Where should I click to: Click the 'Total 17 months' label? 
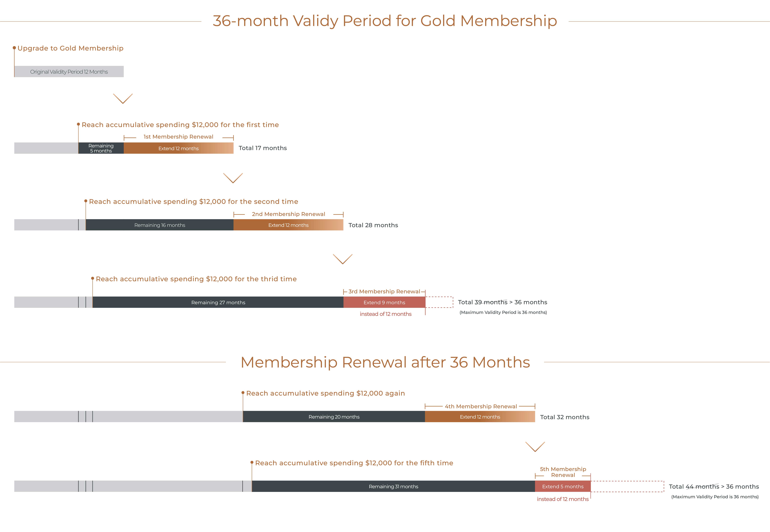click(263, 148)
